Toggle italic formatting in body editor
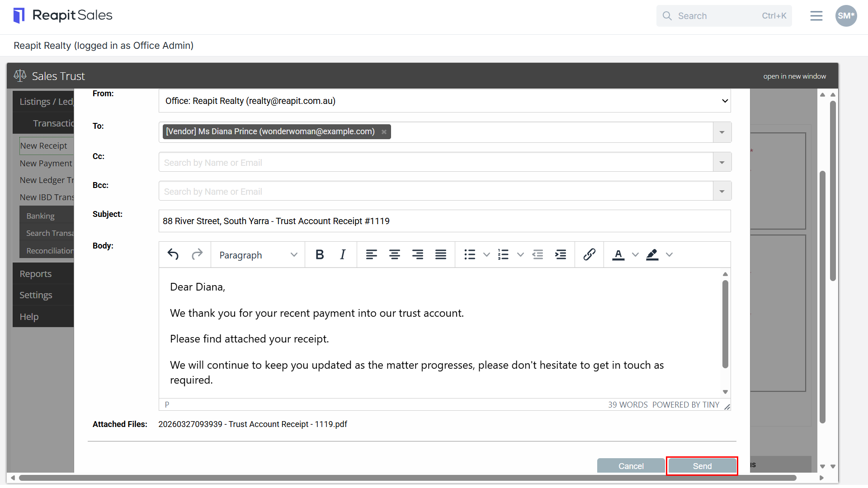This screenshot has width=868, height=488. [343, 255]
